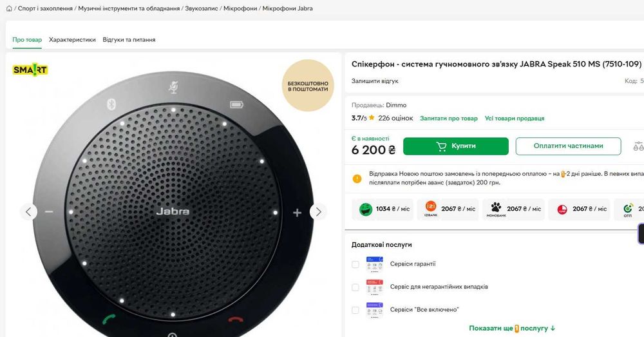
Task: Click the SMART logo badge
Action: coord(30,70)
